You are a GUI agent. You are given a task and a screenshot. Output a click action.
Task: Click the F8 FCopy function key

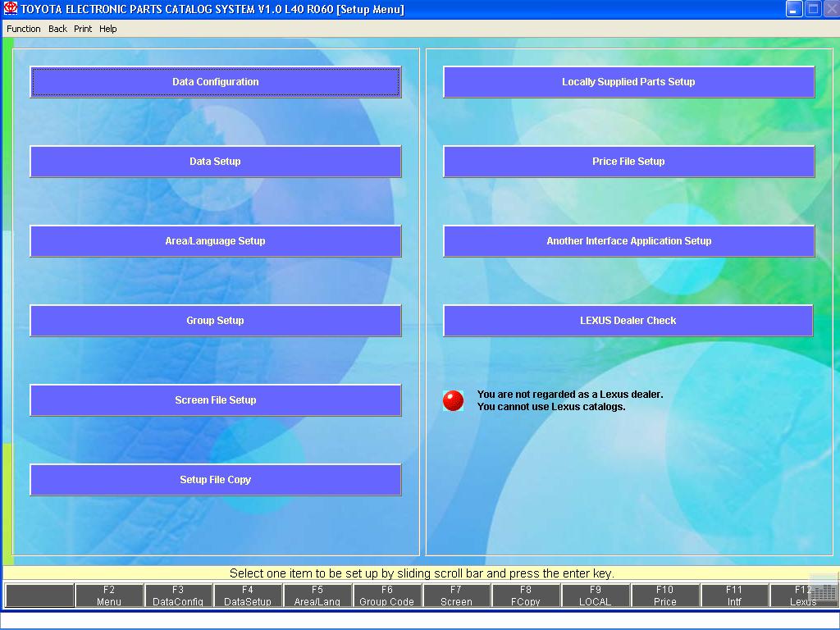point(526,596)
